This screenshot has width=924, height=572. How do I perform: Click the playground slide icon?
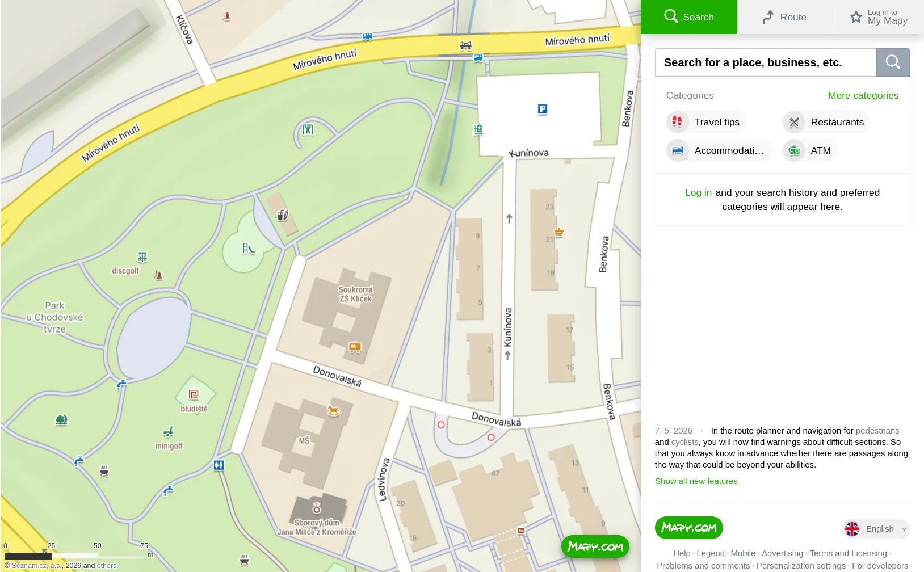click(x=249, y=249)
